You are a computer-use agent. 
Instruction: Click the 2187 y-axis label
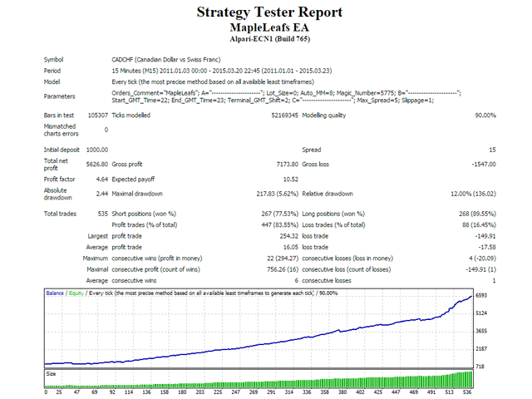tap(481, 349)
